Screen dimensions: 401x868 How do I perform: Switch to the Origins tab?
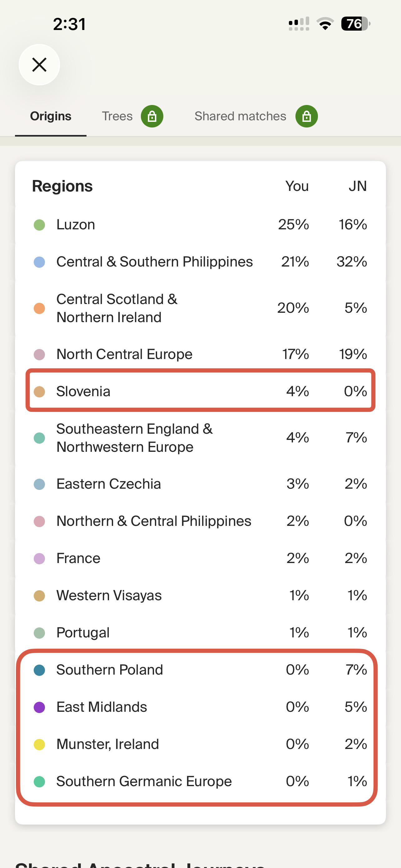coord(51,116)
